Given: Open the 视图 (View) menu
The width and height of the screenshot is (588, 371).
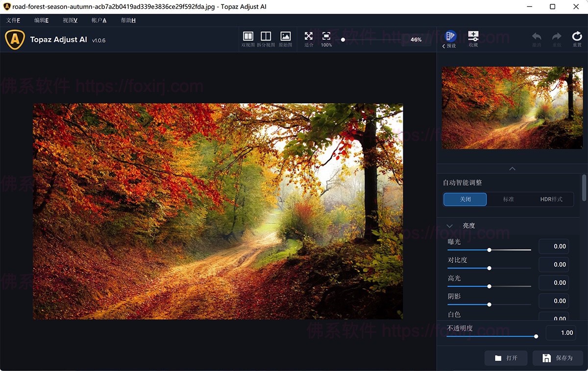Looking at the screenshot, I should 70,20.
